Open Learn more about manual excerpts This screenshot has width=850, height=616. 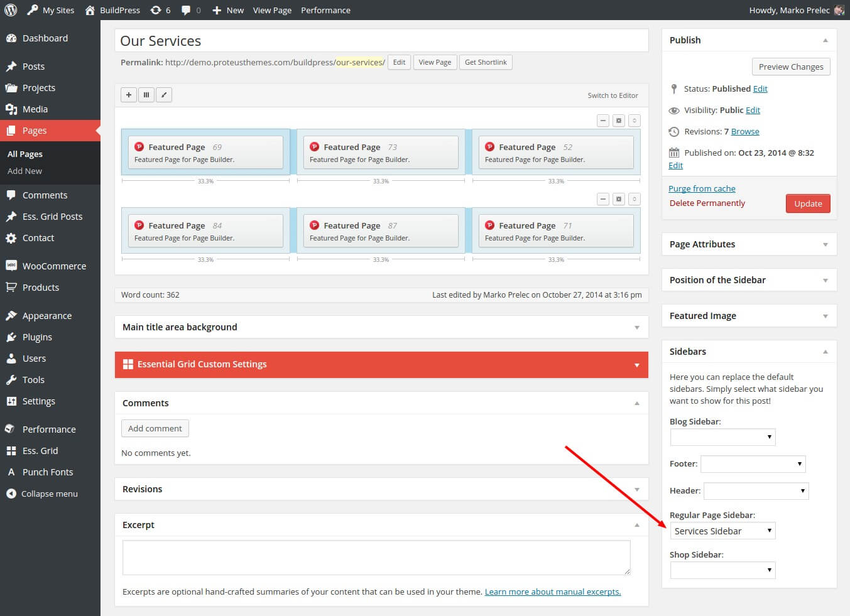(x=553, y=592)
